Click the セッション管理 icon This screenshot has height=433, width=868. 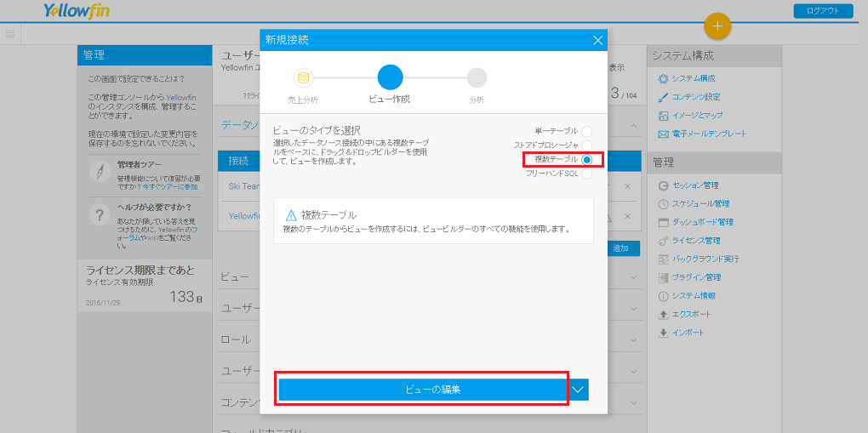click(x=663, y=185)
